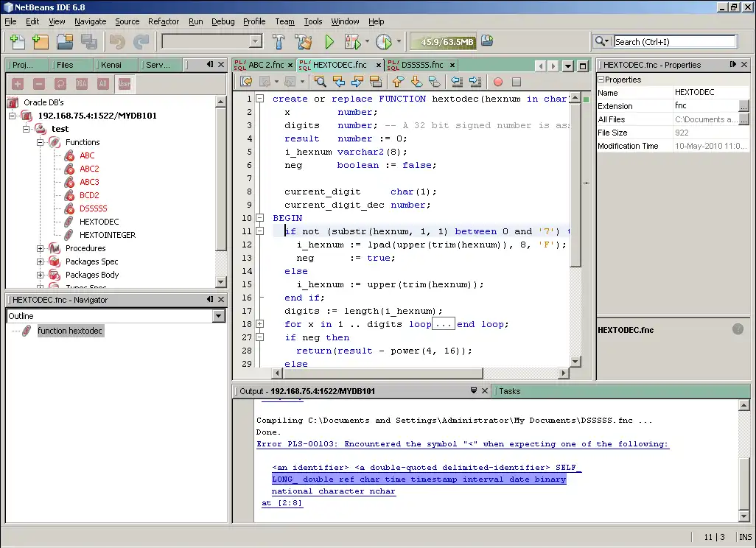Viewport: 756px width, 548px height.
Task: Open the Outline dropdown in Navigator
Action: pyautogui.click(x=218, y=316)
